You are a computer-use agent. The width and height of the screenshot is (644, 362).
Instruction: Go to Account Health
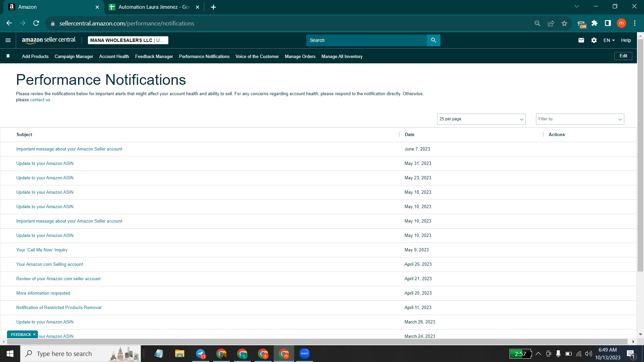pyautogui.click(x=114, y=56)
